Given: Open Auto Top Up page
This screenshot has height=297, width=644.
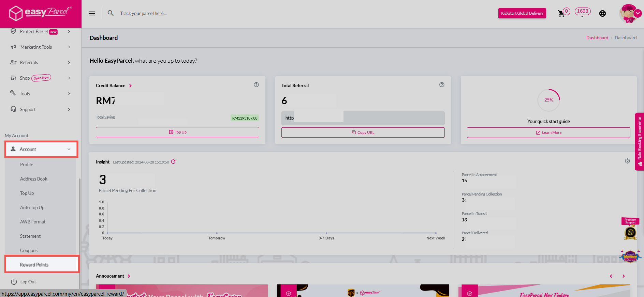Looking at the screenshot, I should [x=32, y=207].
